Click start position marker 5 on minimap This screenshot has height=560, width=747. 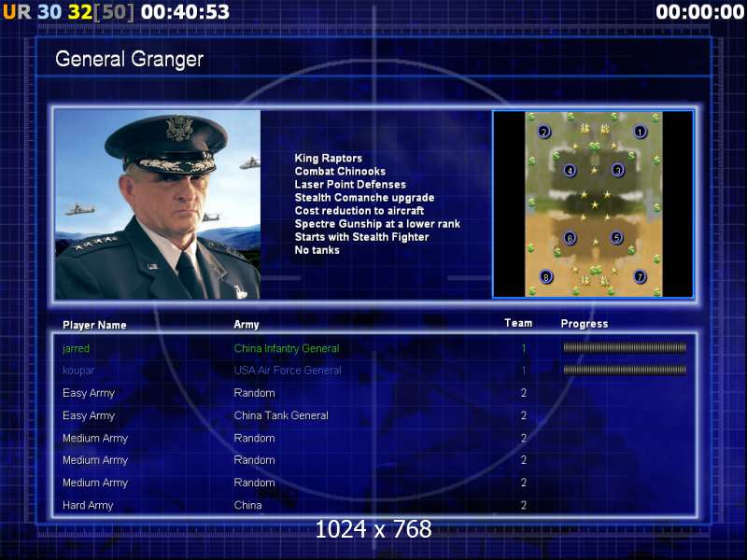pos(616,237)
